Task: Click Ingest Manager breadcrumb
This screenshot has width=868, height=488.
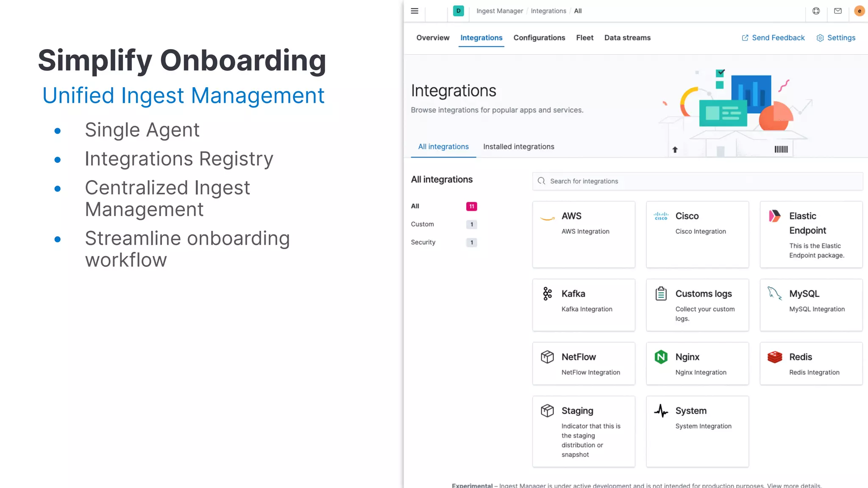Action: click(x=500, y=11)
